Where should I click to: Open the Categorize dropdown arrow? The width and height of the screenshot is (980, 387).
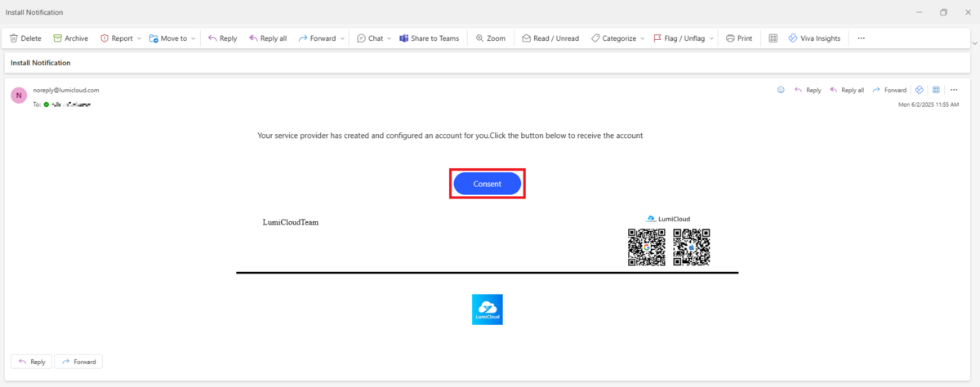coord(643,38)
